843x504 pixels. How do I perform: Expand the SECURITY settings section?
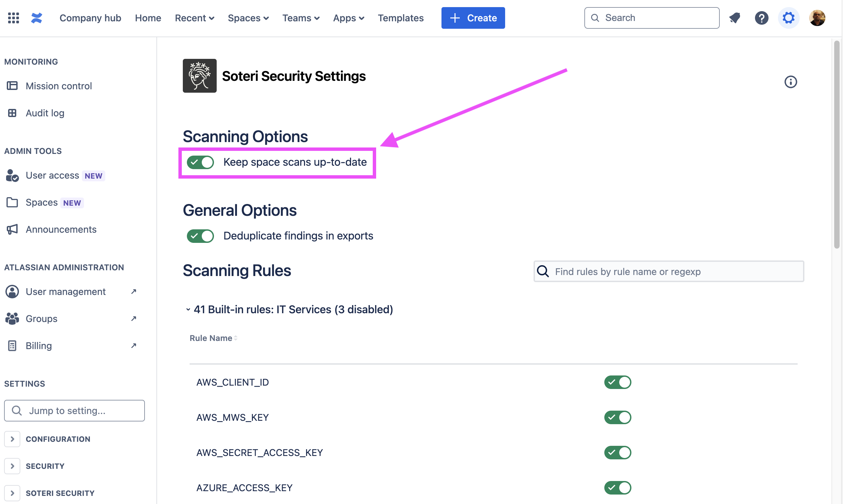click(x=12, y=466)
